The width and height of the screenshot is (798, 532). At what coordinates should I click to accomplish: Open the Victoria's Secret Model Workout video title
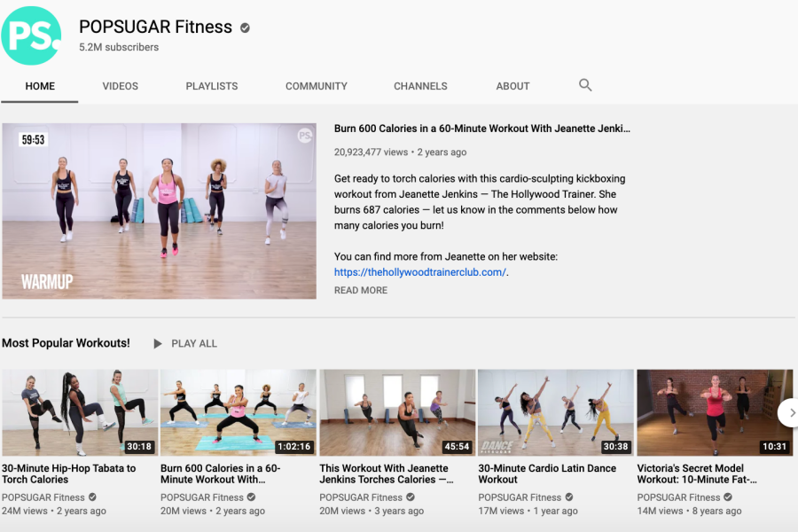click(x=697, y=473)
